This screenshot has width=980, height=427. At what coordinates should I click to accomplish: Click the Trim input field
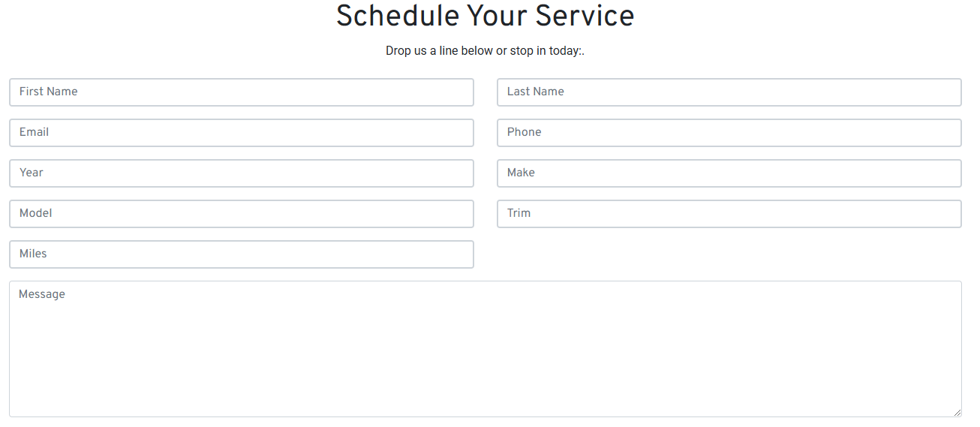pyautogui.click(x=729, y=214)
